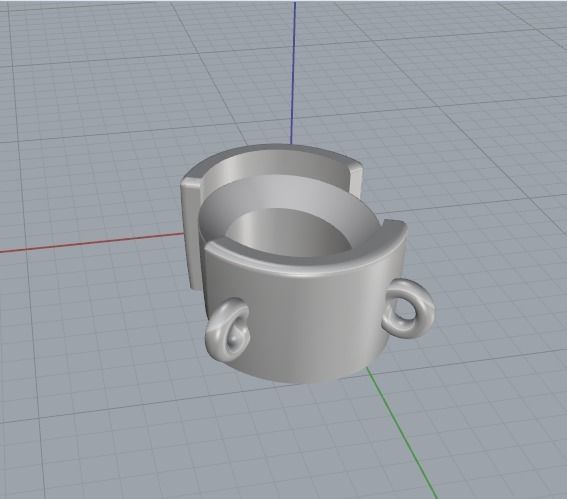Image resolution: width=567 pixels, height=499 pixels.
Task: Select the right small loop on model
Action: [x=409, y=309]
